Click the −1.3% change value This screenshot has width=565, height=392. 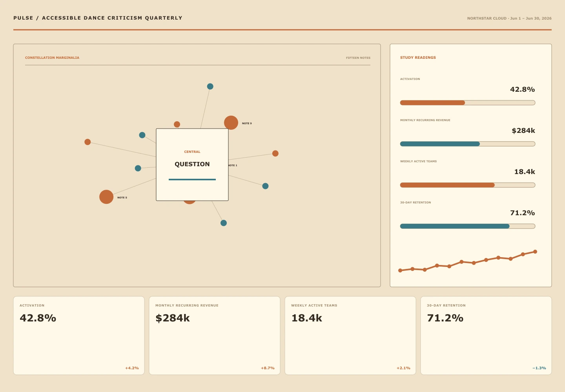[539, 368]
